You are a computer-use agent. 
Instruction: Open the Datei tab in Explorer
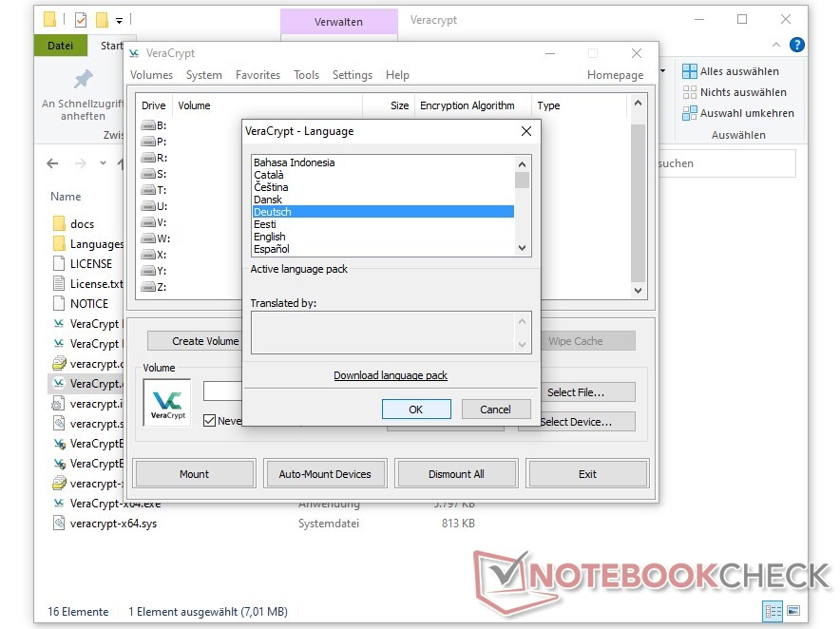61,46
